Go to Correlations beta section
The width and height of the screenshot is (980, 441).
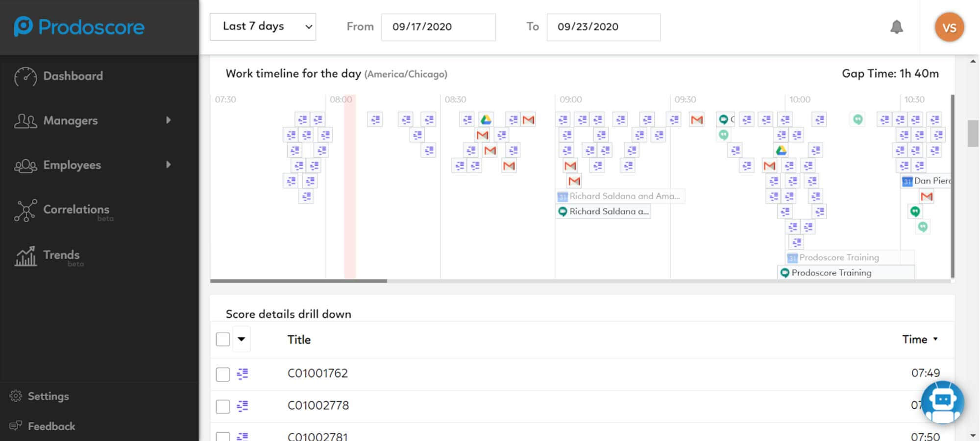75,210
